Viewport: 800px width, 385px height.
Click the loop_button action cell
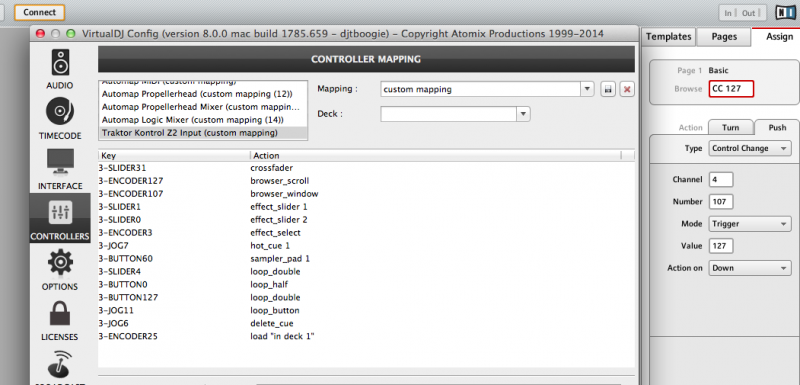[x=275, y=311]
